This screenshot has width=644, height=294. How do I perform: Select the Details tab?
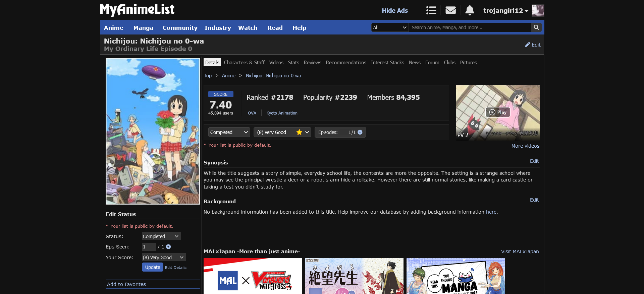coord(212,63)
